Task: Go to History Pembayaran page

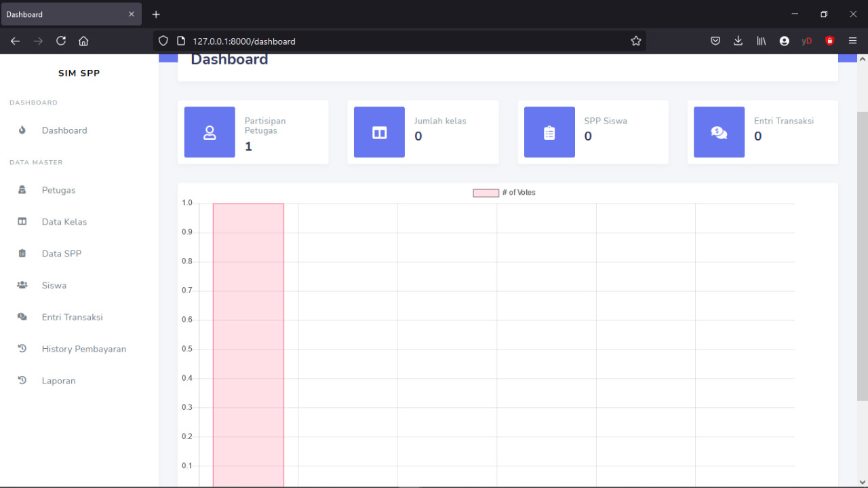Action: [x=83, y=349]
